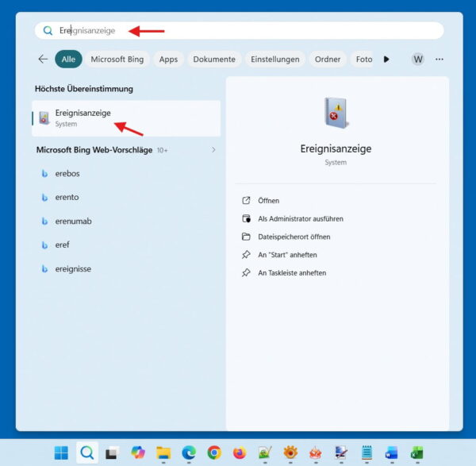This screenshot has width=476, height=466.
Task: Choose Dateispeicherort öffnen
Action: (294, 237)
